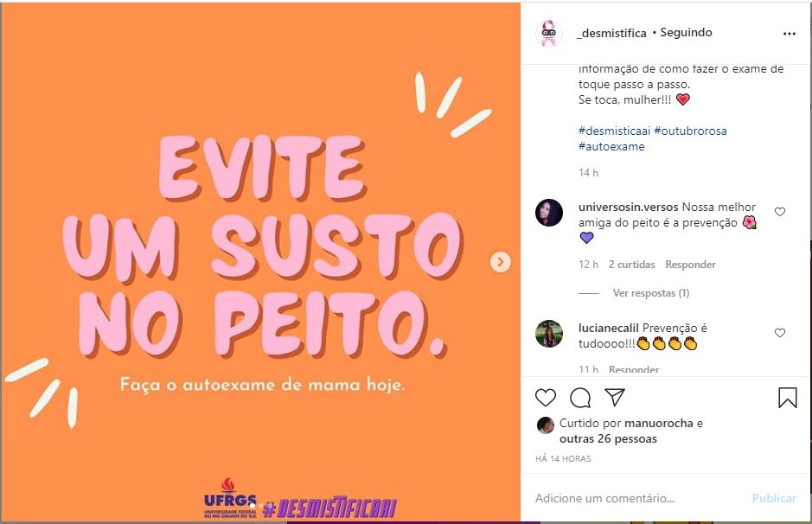Click Seguindo to manage following
Image resolution: width=812 pixels, height=524 pixels.
point(686,33)
